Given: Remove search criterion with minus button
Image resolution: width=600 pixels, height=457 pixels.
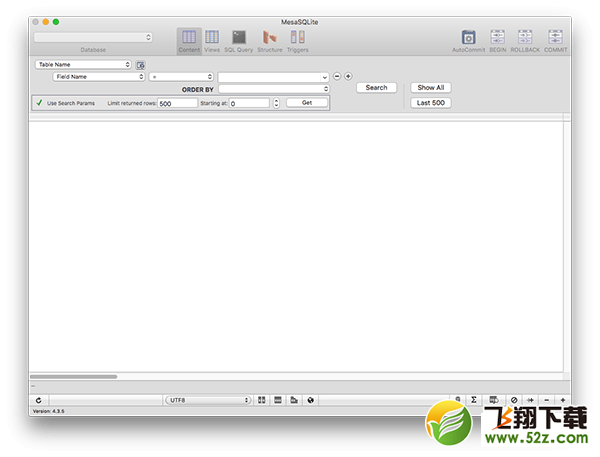Looking at the screenshot, I should (337, 76).
